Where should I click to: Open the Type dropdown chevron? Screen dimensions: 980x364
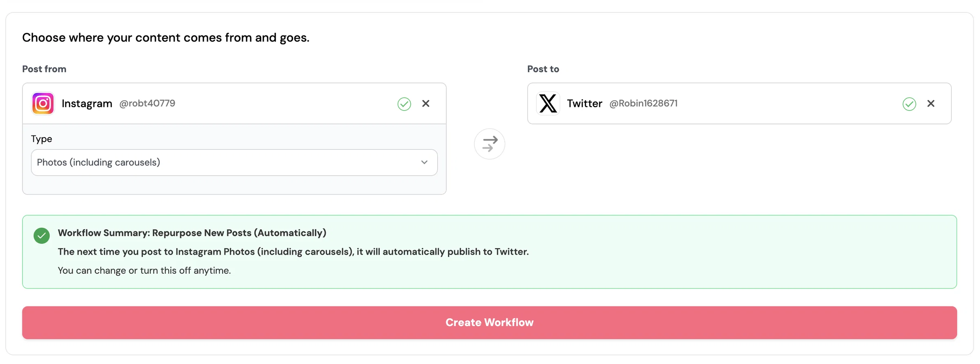pyautogui.click(x=424, y=162)
